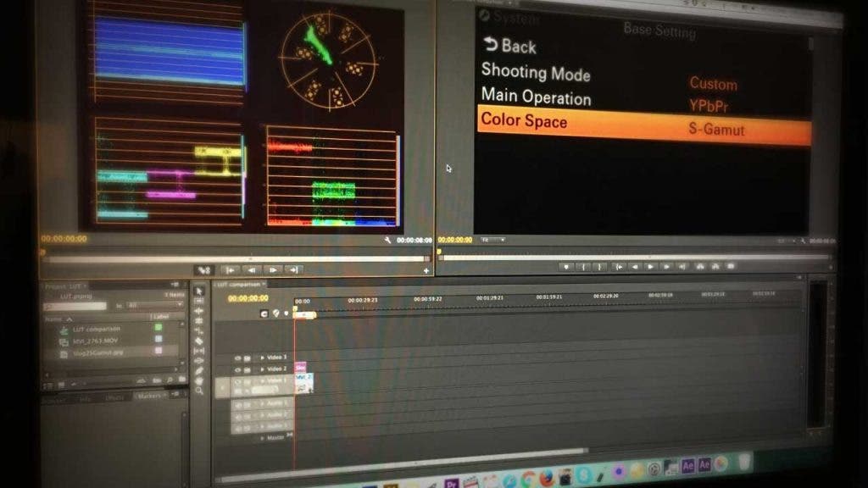Open Firefox from the Dock
The height and width of the screenshot is (488, 868).
tap(546, 477)
